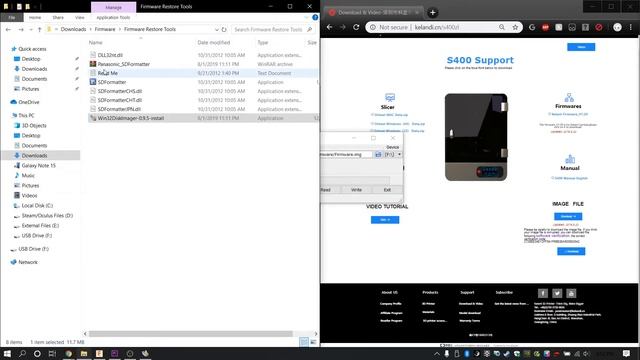Open Windows Start menu
The height and width of the screenshot is (360, 640).
tap(7, 353)
